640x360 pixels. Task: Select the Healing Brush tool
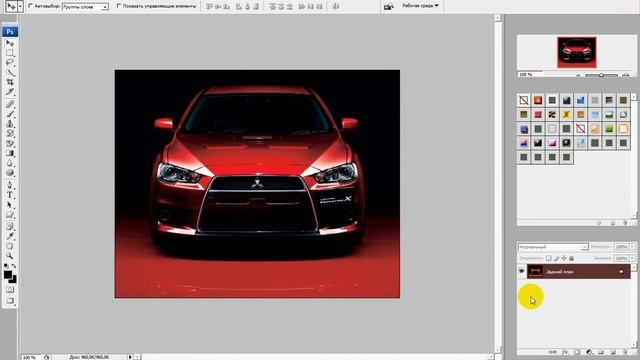pos(10,104)
